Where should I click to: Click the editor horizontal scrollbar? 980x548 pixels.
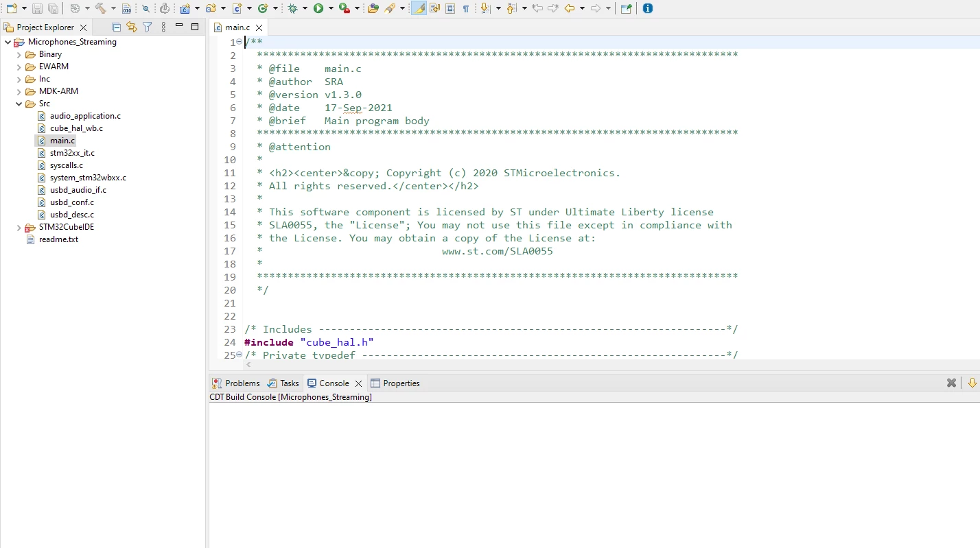coord(611,365)
